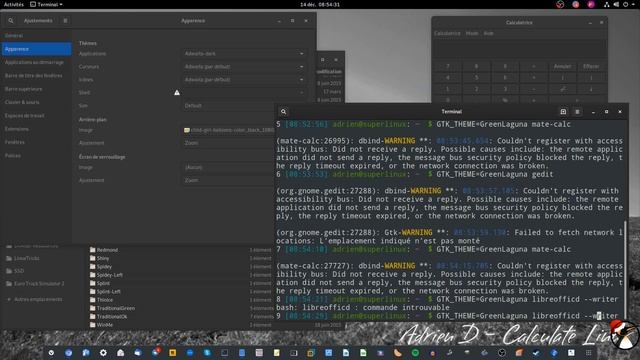The width and height of the screenshot is (640, 360).
Task: Click Activités in the top bar
Action: (13, 4)
